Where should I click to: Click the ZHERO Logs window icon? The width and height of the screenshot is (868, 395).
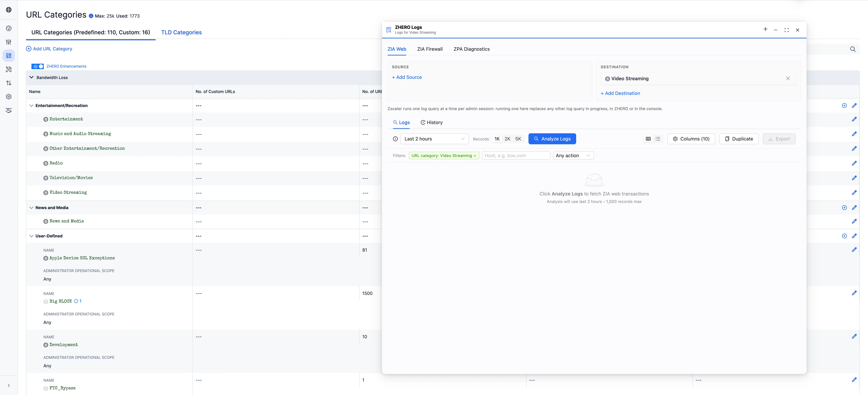pyautogui.click(x=389, y=30)
